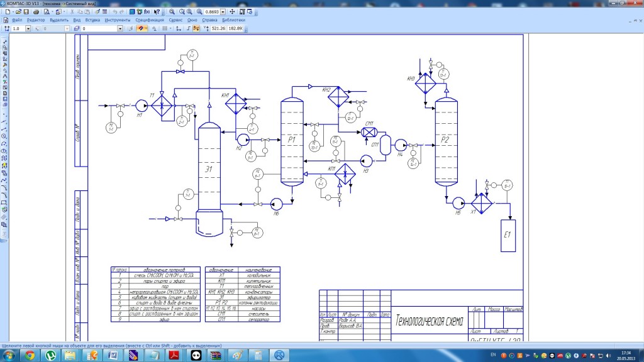Click the zoom value 0.8693 field
The image size is (644, 362).
tap(212, 12)
